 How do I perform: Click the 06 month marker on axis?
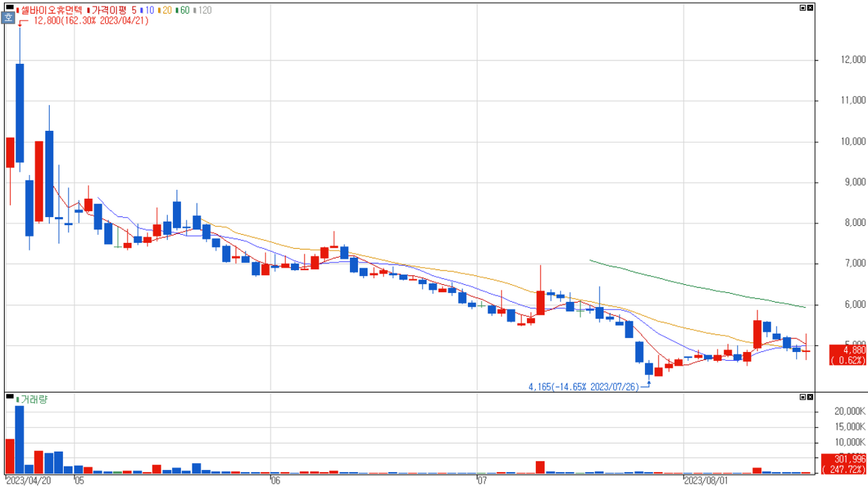(x=275, y=481)
